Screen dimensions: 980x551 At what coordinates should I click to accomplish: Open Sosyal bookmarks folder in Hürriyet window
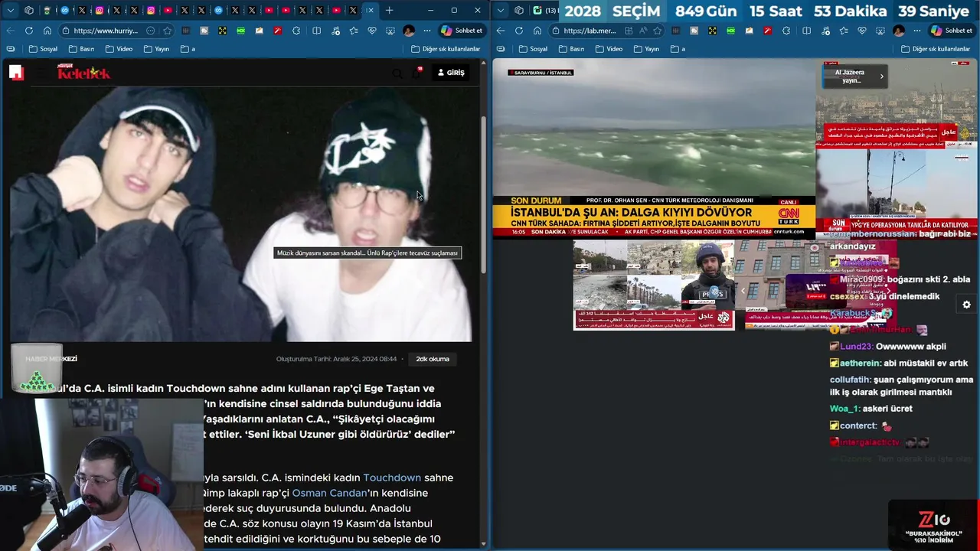pos(43,48)
